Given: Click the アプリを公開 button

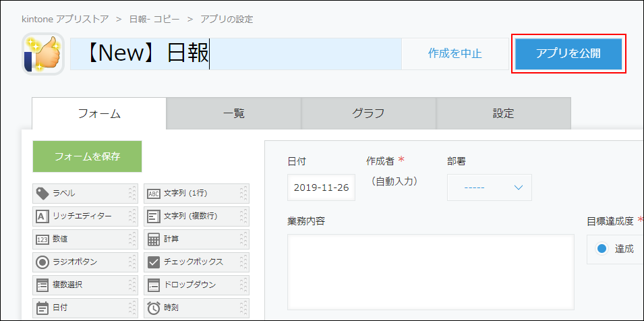Looking at the screenshot, I should pos(568,53).
